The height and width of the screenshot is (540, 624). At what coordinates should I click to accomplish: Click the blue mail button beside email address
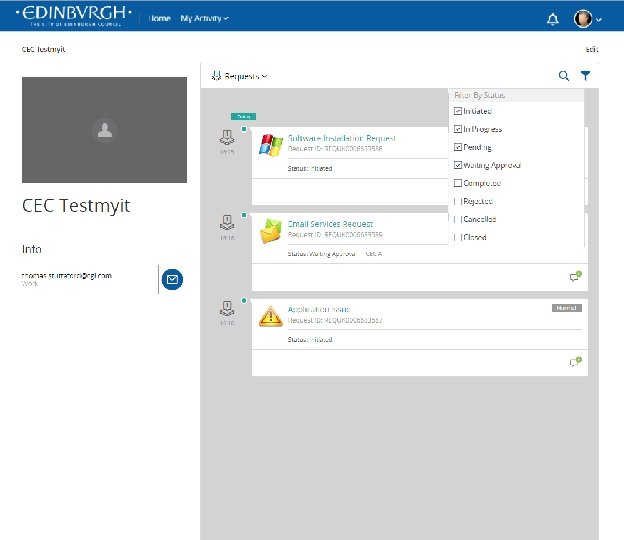pos(172,279)
